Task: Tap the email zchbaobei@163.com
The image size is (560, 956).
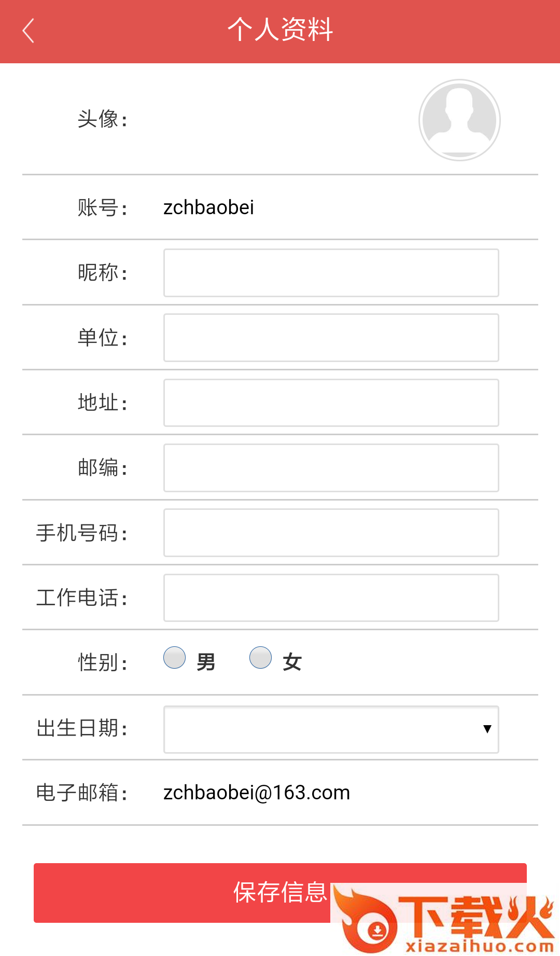Action: point(257,793)
